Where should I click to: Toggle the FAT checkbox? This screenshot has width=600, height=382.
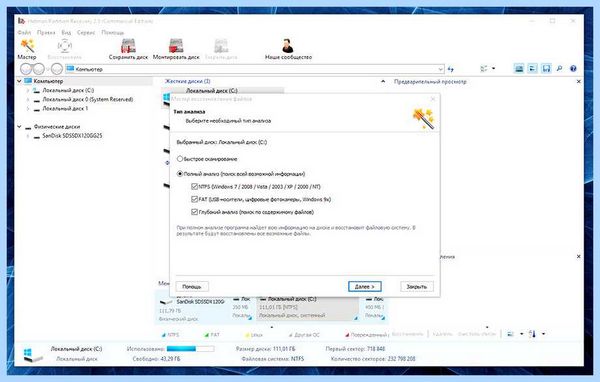tap(194, 199)
